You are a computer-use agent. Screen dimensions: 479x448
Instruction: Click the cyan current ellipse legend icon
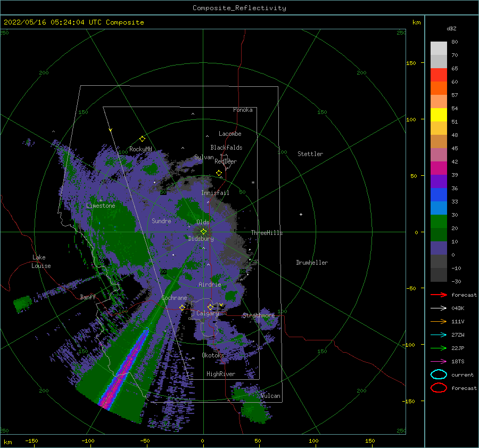click(x=439, y=374)
